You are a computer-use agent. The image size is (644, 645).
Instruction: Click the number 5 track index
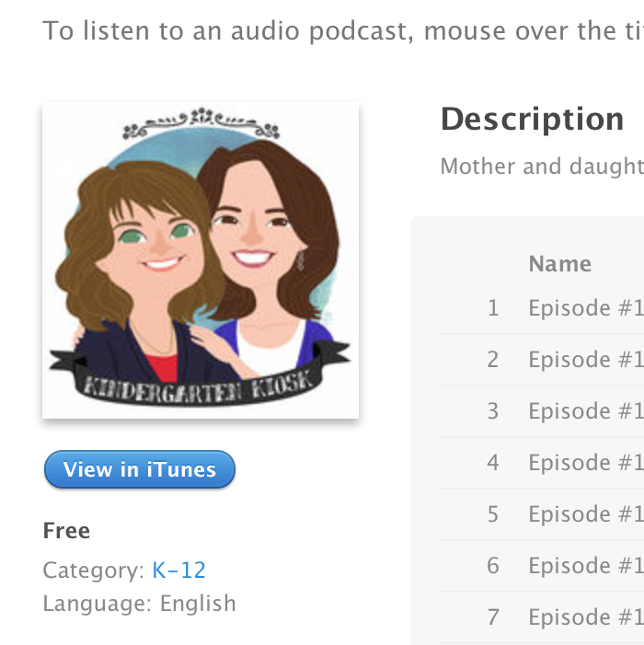(x=493, y=514)
